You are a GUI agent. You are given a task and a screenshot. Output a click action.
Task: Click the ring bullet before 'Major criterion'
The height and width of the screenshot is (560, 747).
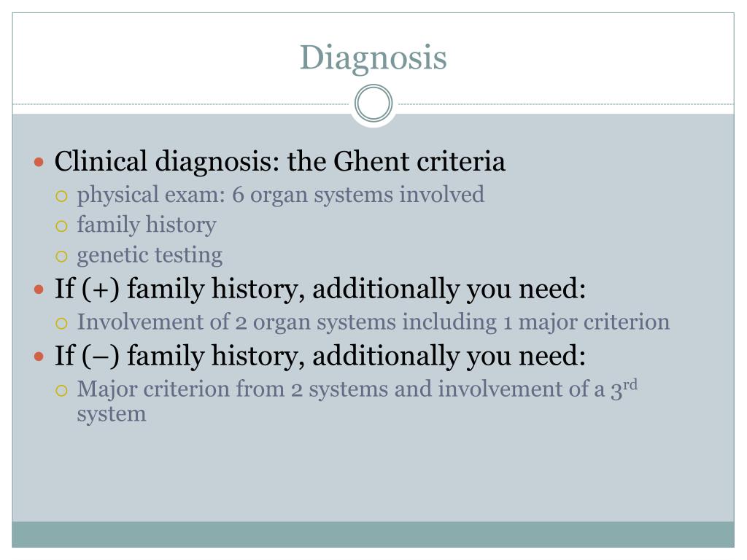(x=61, y=391)
